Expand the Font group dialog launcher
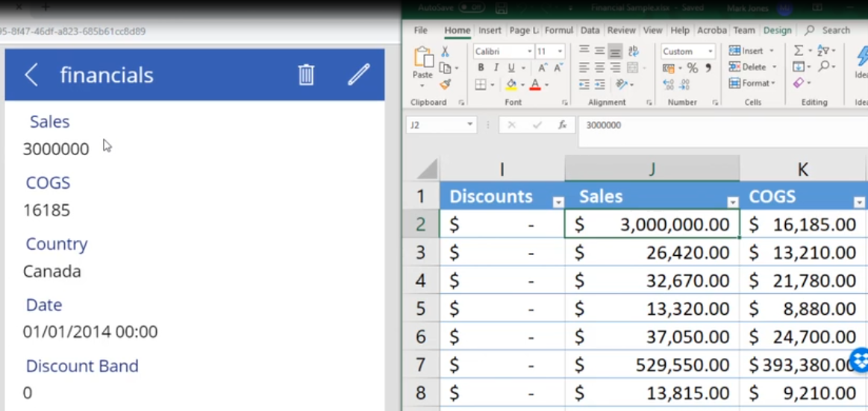868x411 pixels. pos(565,102)
